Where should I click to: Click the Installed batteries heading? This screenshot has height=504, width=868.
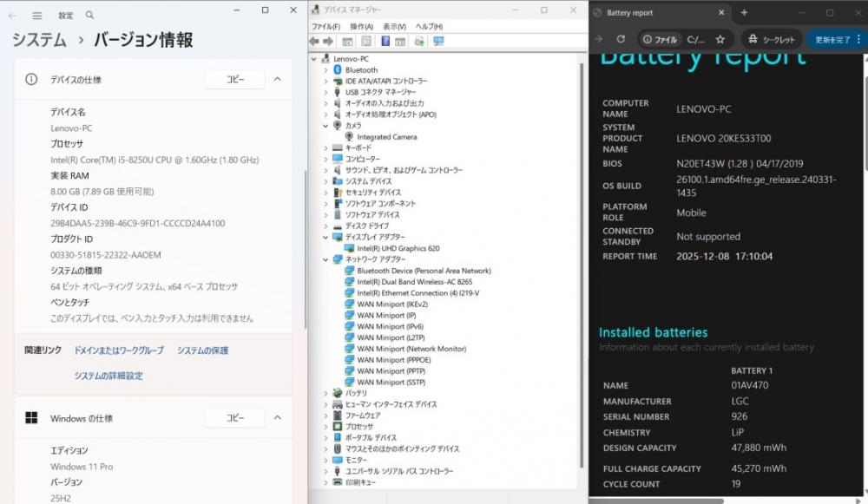coord(654,332)
